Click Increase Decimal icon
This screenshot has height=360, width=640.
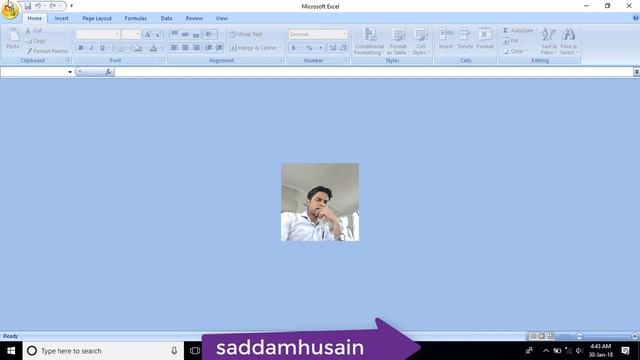(x=333, y=48)
